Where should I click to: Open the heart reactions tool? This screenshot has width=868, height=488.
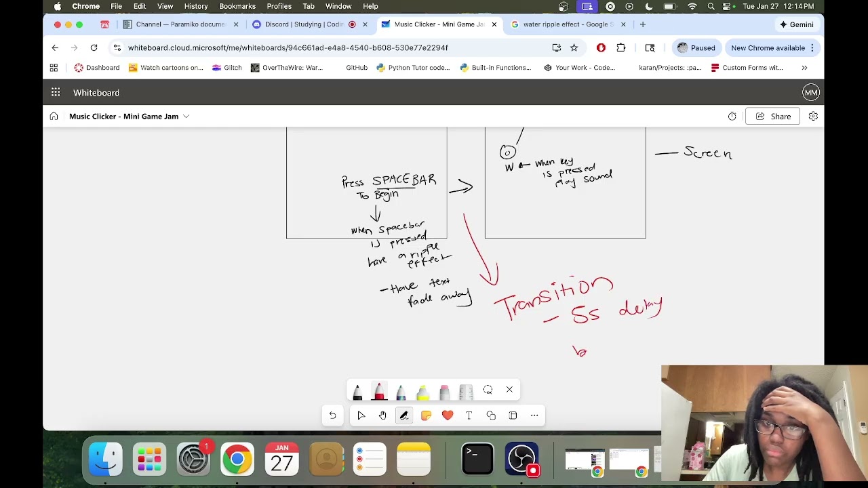tap(448, 415)
